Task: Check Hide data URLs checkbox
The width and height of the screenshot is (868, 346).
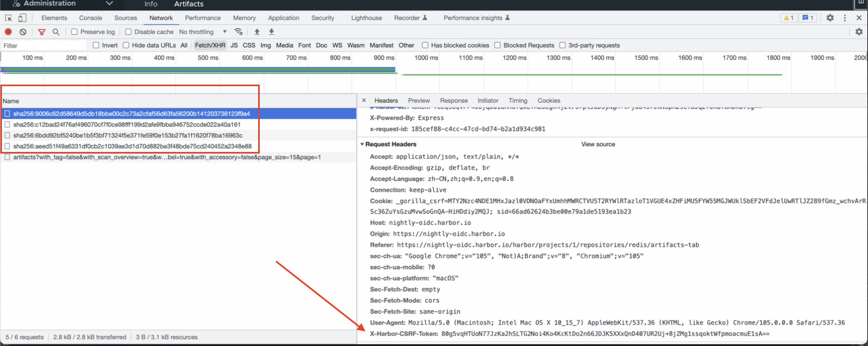Action: point(126,45)
